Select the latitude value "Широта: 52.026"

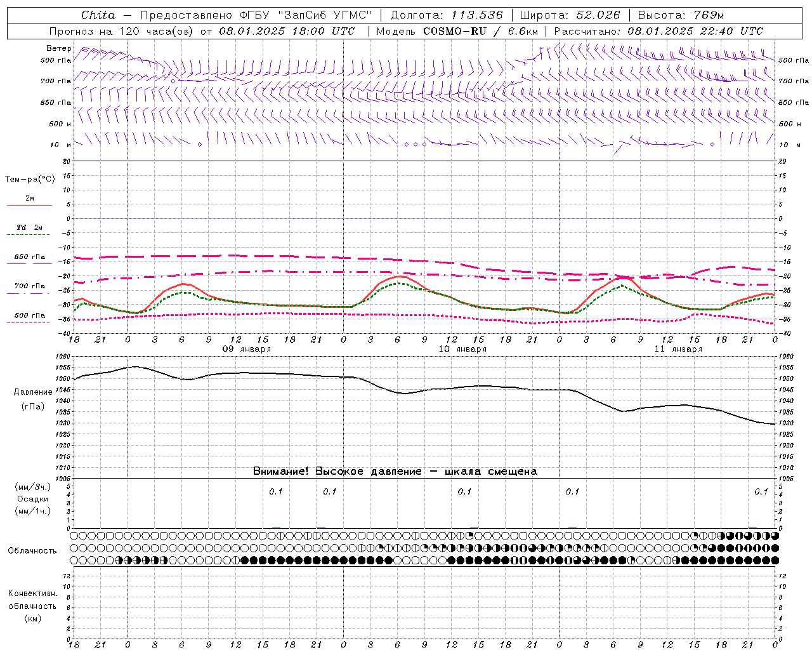tap(570, 15)
